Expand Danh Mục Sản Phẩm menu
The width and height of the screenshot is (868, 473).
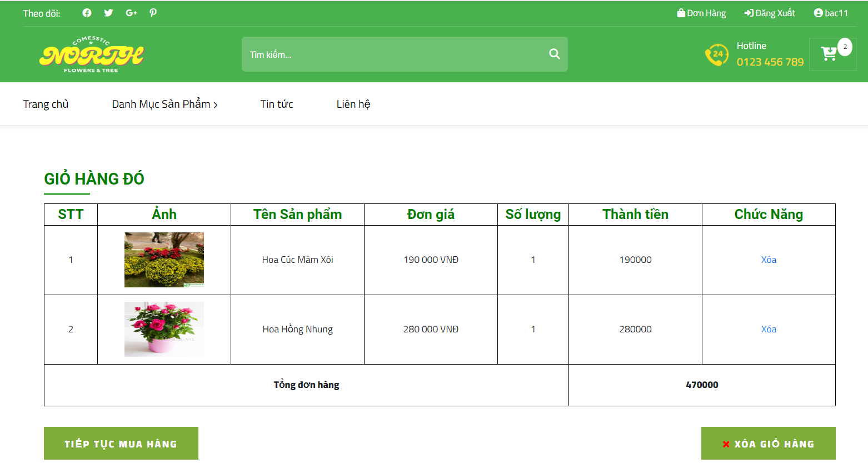164,104
